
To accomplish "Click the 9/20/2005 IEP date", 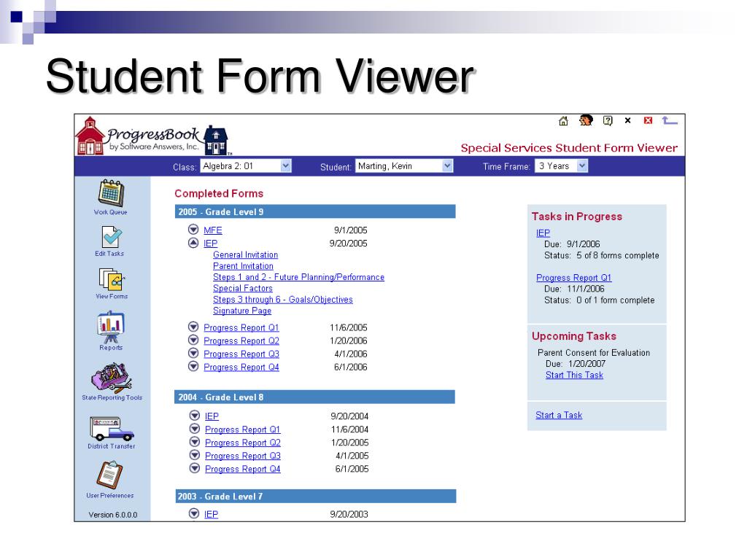I will 348,244.
